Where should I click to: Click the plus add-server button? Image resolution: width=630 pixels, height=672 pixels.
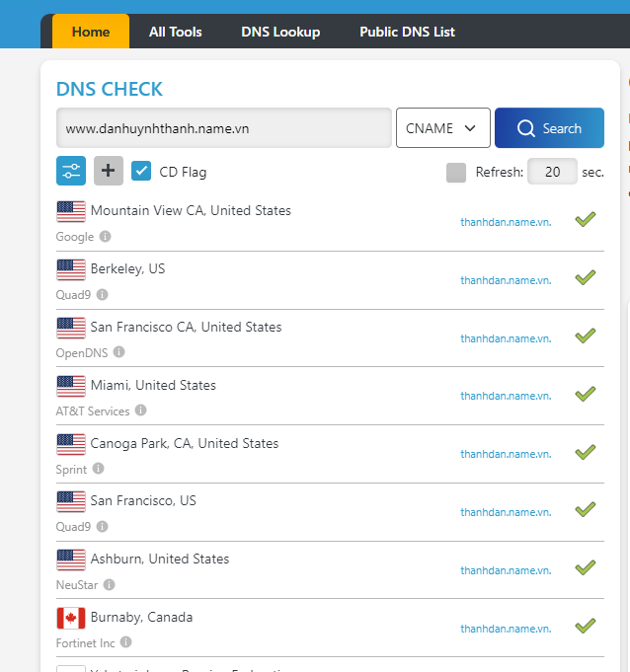point(109,171)
